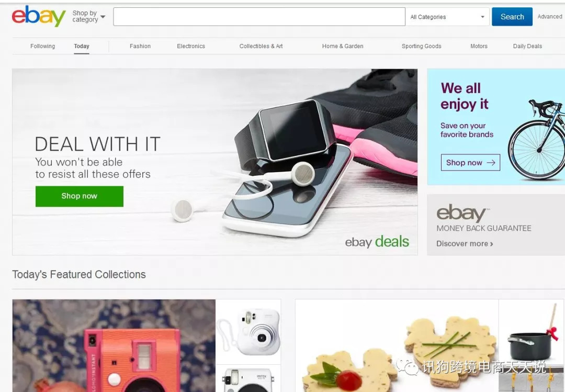Click the ebay deals logo on banner
This screenshot has width=565, height=392.
tap(377, 242)
